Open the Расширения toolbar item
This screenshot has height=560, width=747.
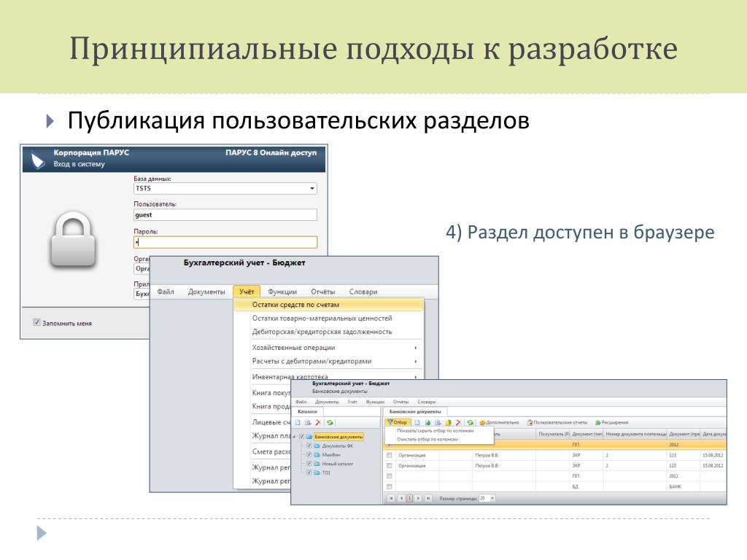[612, 422]
